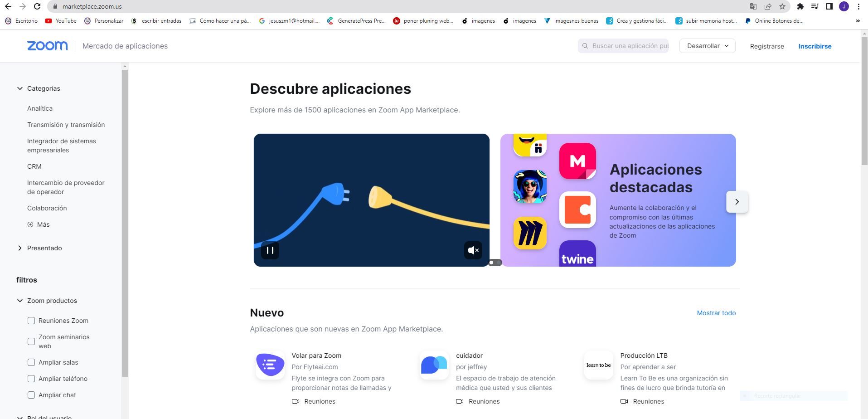Screen dimensions: 868x419
Task: Open the cuidador app icon
Action: (x=434, y=365)
